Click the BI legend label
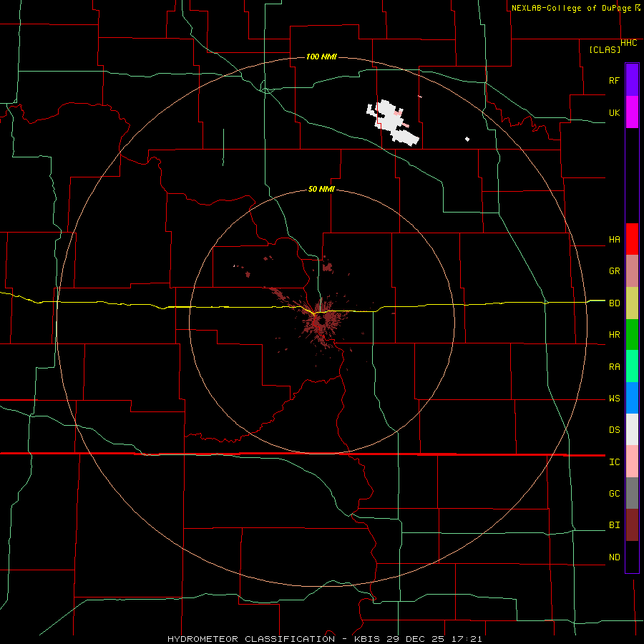Image resolution: width=644 pixels, height=644 pixels. [614, 525]
